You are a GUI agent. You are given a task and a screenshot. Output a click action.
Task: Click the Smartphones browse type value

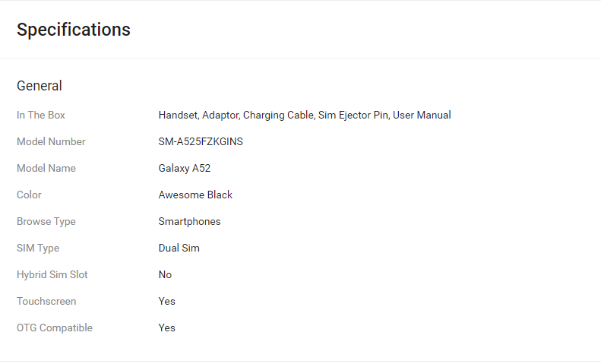coord(189,221)
